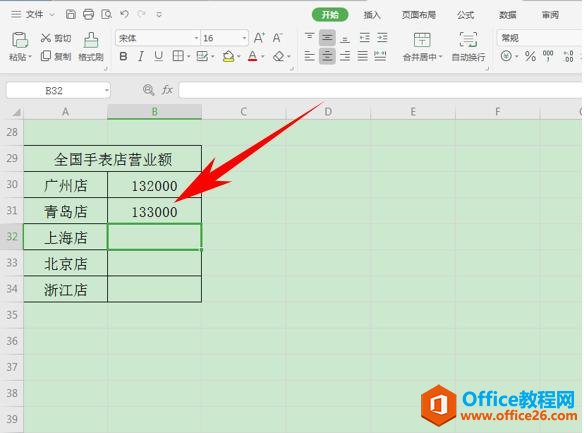Click the Save icon in quick access toolbar

click(70, 15)
